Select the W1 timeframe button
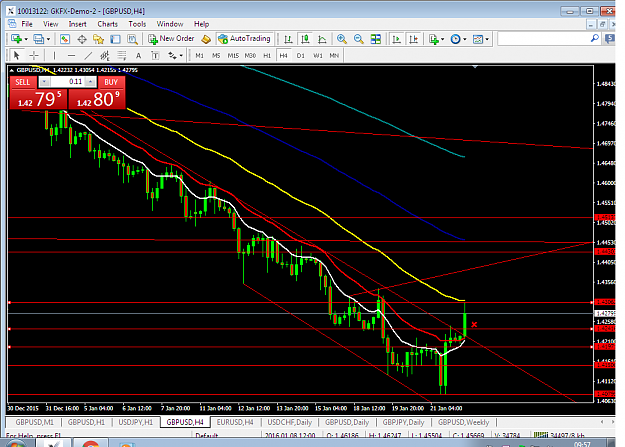This screenshot has height=447, width=625. tap(317, 56)
